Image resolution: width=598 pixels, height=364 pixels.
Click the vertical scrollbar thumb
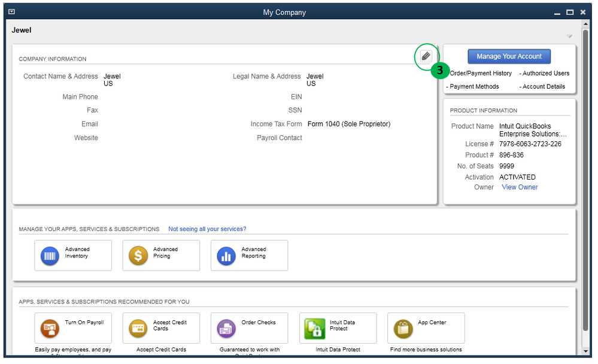(x=585, y=180)
